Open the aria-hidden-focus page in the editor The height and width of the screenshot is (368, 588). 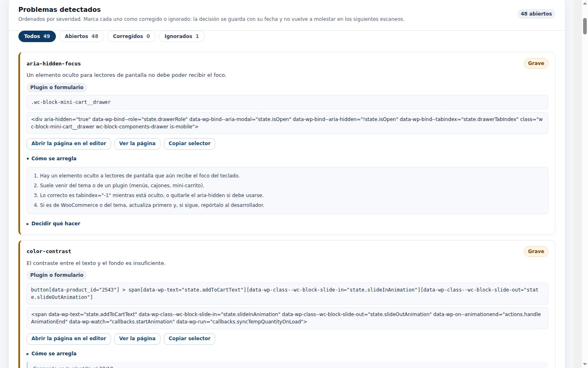click(69, 144)
